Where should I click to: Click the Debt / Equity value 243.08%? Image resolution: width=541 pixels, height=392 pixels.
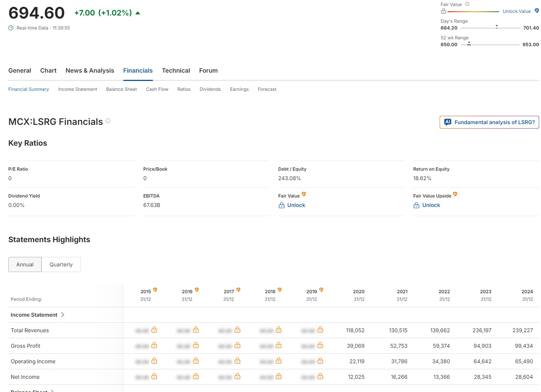pyautogui.click(x=290, y=178)
